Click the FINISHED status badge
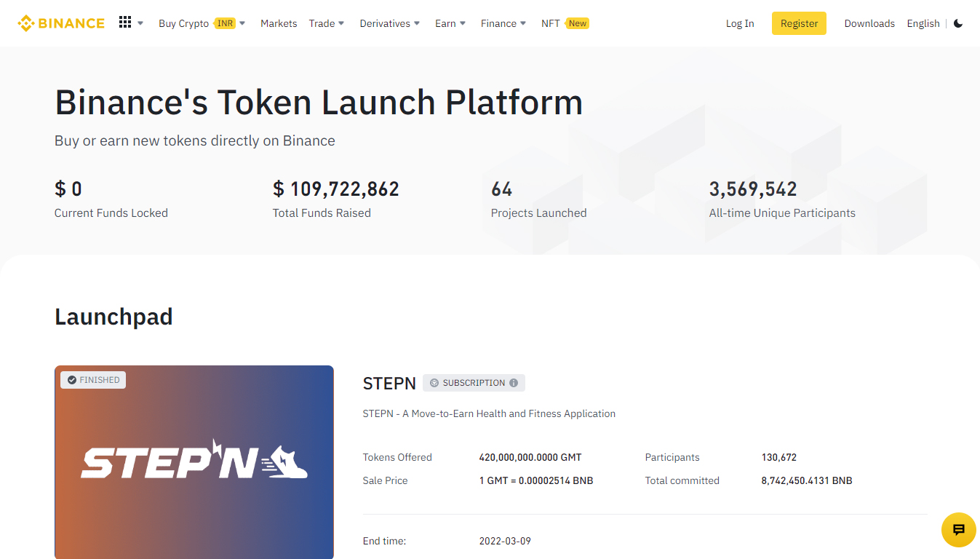The width and height of the screenshot is (980, 559). (x=93, y=380)
